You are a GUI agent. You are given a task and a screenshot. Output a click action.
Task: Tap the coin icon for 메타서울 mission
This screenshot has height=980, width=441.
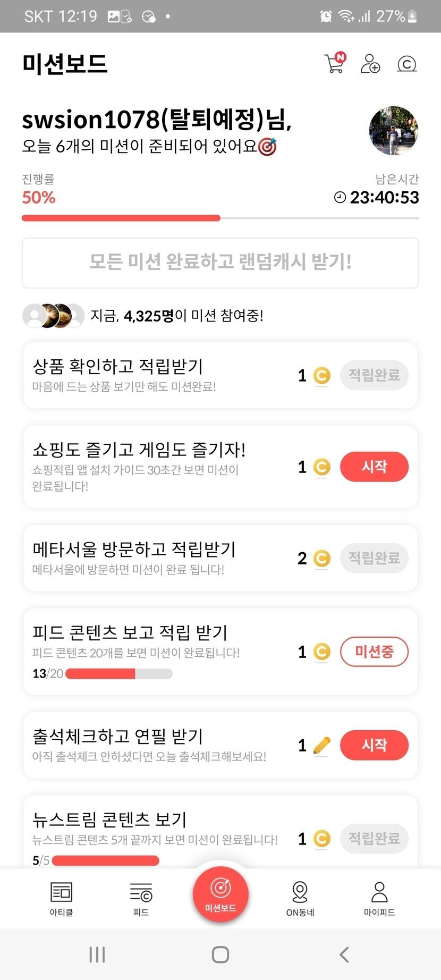[x=321, y=559]
